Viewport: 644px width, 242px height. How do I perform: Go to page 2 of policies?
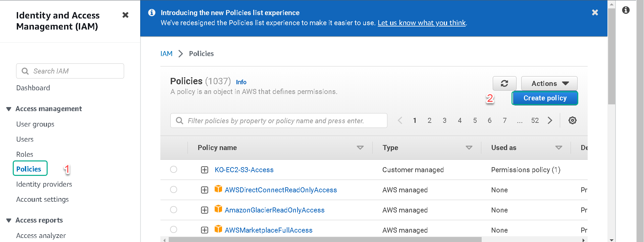[429, 120]
